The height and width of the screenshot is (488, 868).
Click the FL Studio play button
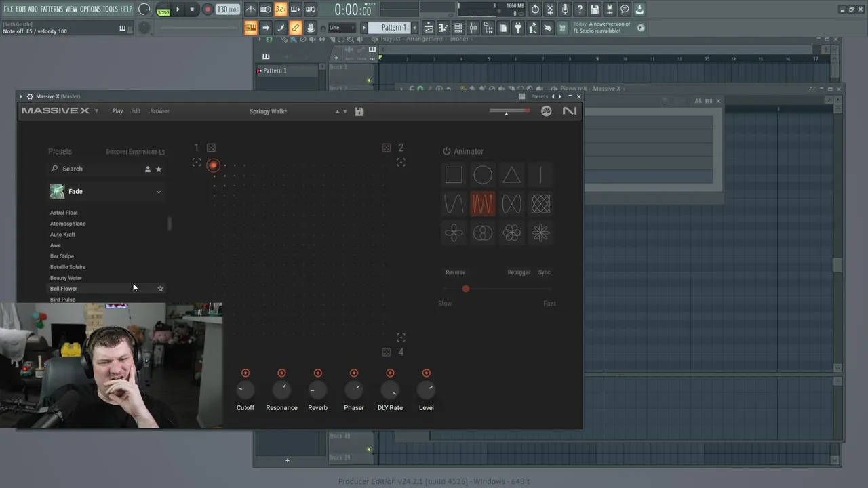click(x=178, y=9)
